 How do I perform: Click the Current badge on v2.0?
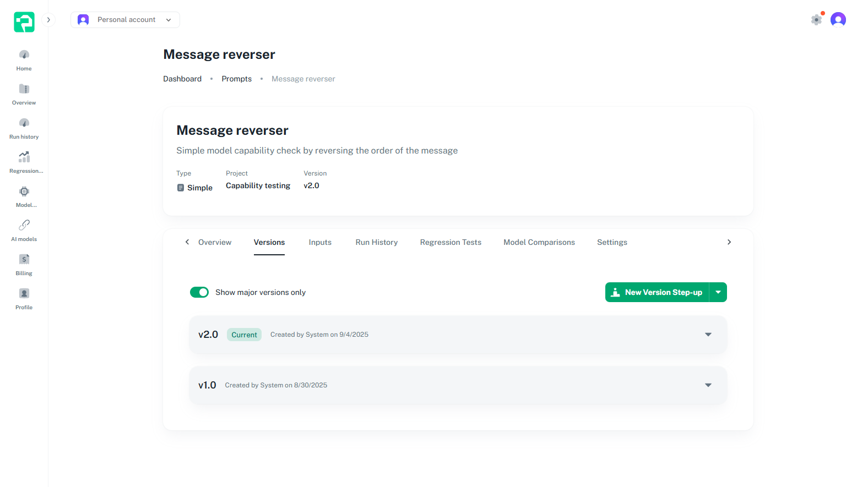(244, 335)
